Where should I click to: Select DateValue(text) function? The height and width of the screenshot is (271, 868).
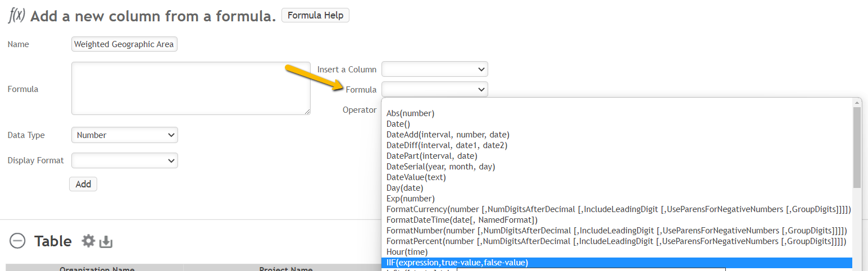point(617,177)
